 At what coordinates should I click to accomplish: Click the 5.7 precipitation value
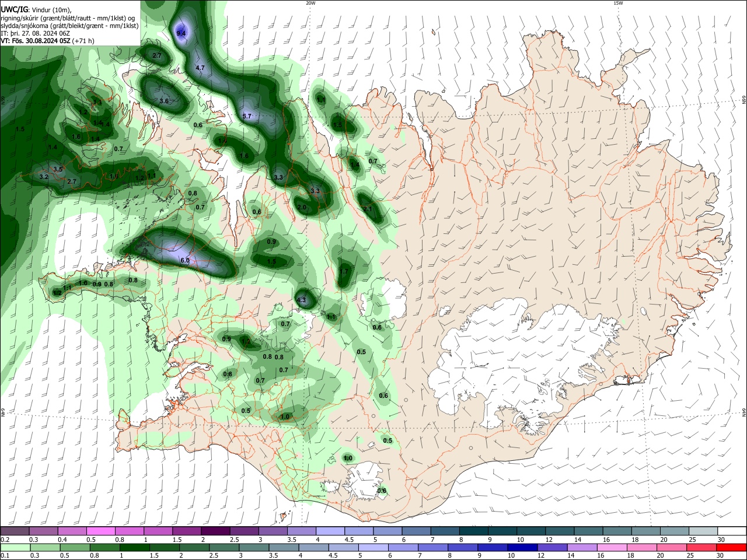pos(247,116)
